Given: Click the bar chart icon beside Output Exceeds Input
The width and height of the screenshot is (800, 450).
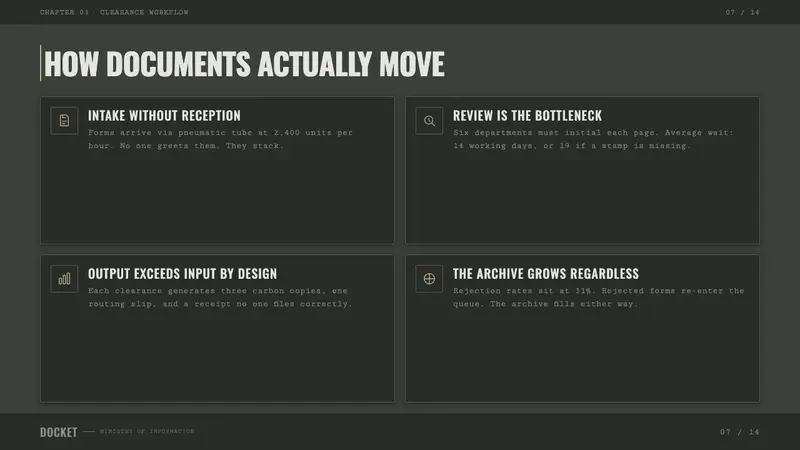Looking at the screenshot, I should (64, 279).
